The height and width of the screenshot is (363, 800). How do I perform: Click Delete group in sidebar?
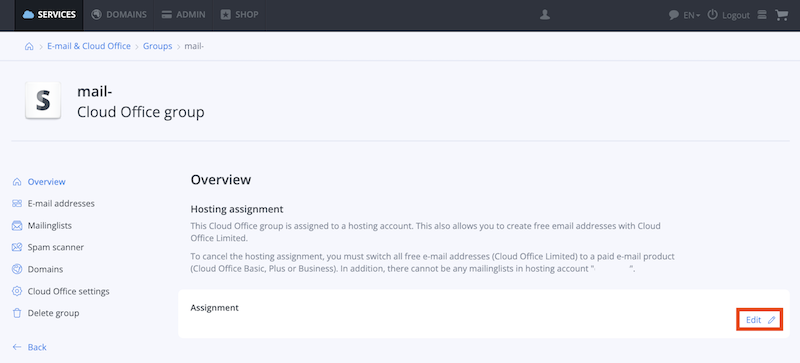pyautogui.click(x=54, y=313)
